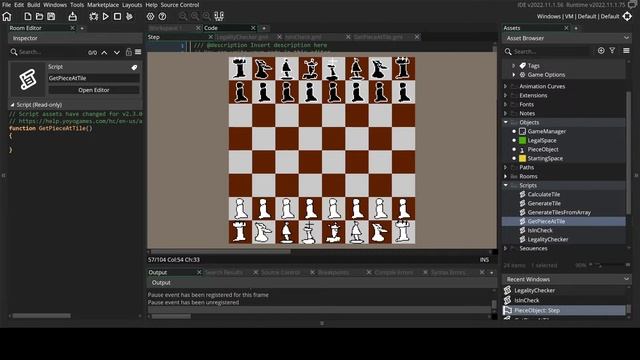Expand the Game Options node
The image size is (640, 360).
click(x=513, y=75)
